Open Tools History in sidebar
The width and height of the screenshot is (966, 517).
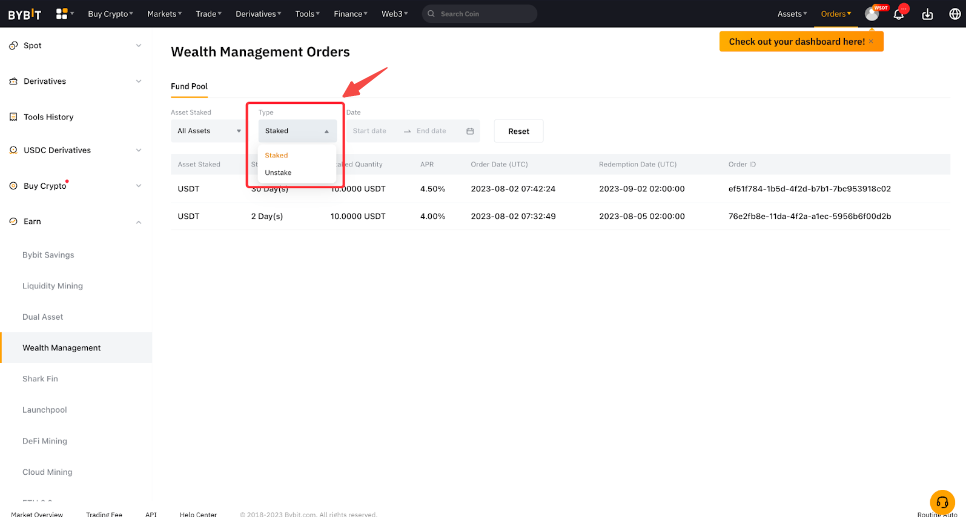[x=48, y=117]
